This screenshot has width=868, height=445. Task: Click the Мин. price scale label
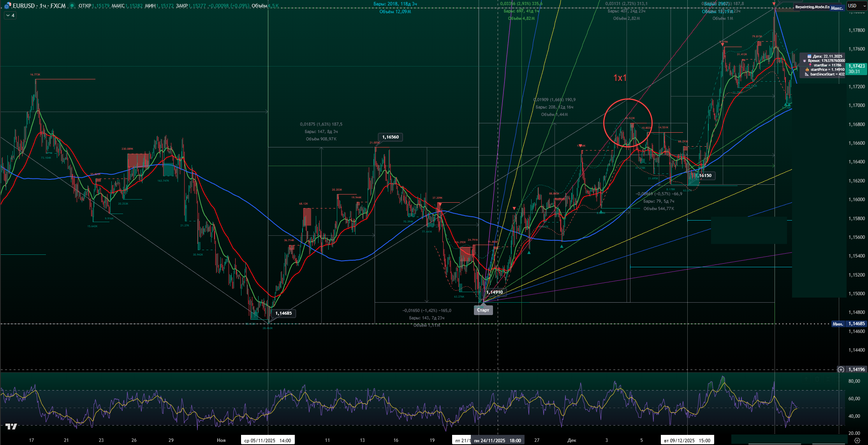coord(838,324)
